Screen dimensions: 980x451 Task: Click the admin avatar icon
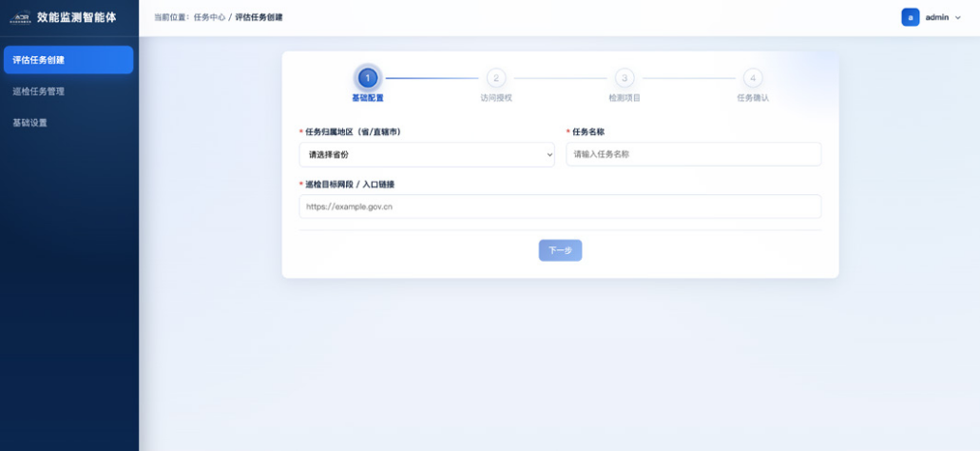coord(910,17)
